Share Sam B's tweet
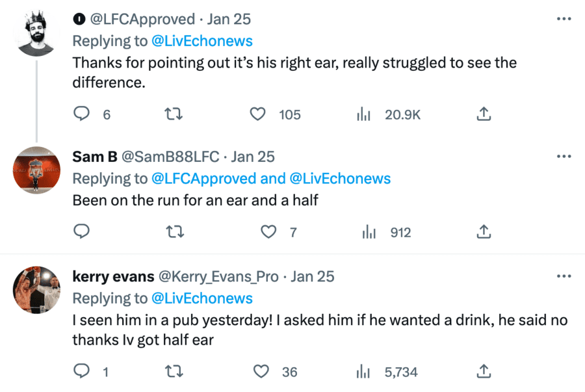This screenshot has height=392, width=585. (483, 231)
